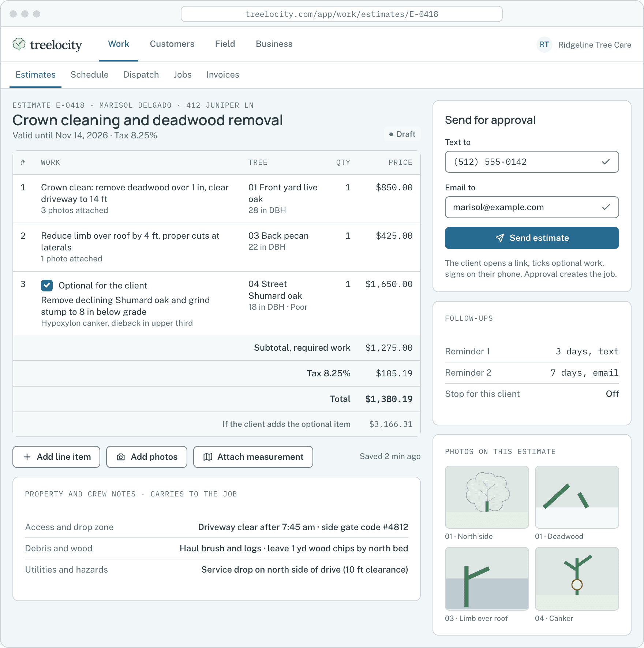This screenshot has width=644, height=648.
Task: Open the Schedule sub-tab
Action: tap(89, 75)
